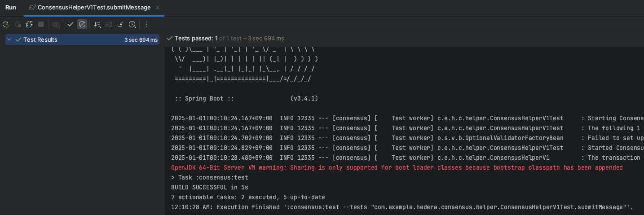Click the BUILD SUCCESSFUL console line
644x215 pixels.
point(209,187)
